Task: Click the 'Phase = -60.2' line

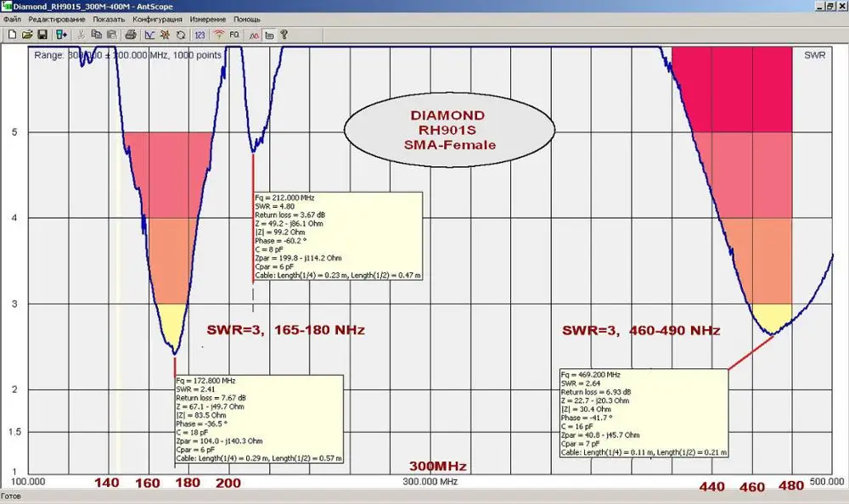Action: point(280,241)
